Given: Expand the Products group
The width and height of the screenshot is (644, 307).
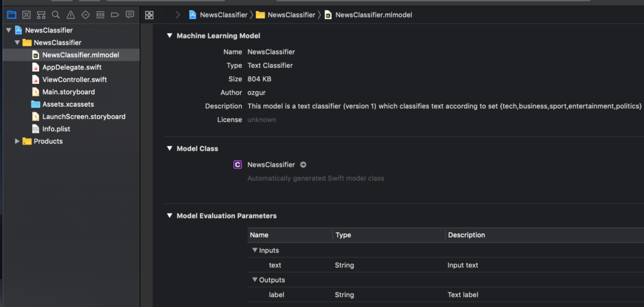Looking at the screenshot, I should (17, 142).
